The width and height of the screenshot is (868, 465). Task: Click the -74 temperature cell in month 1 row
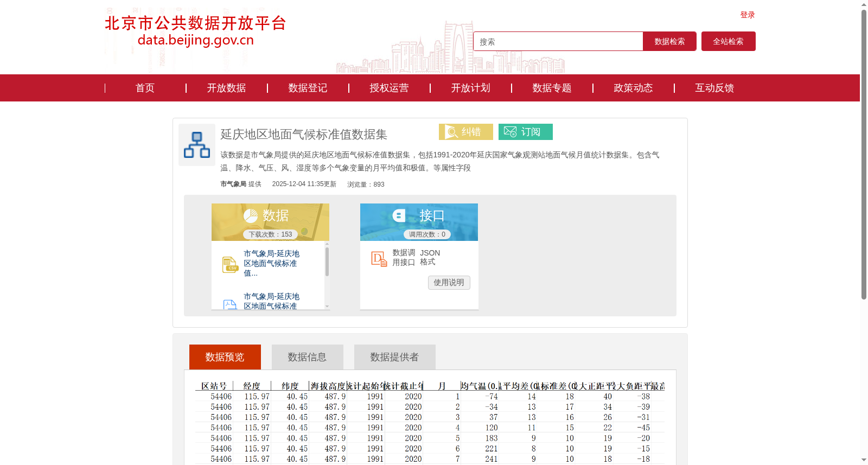tap(491, 397)
